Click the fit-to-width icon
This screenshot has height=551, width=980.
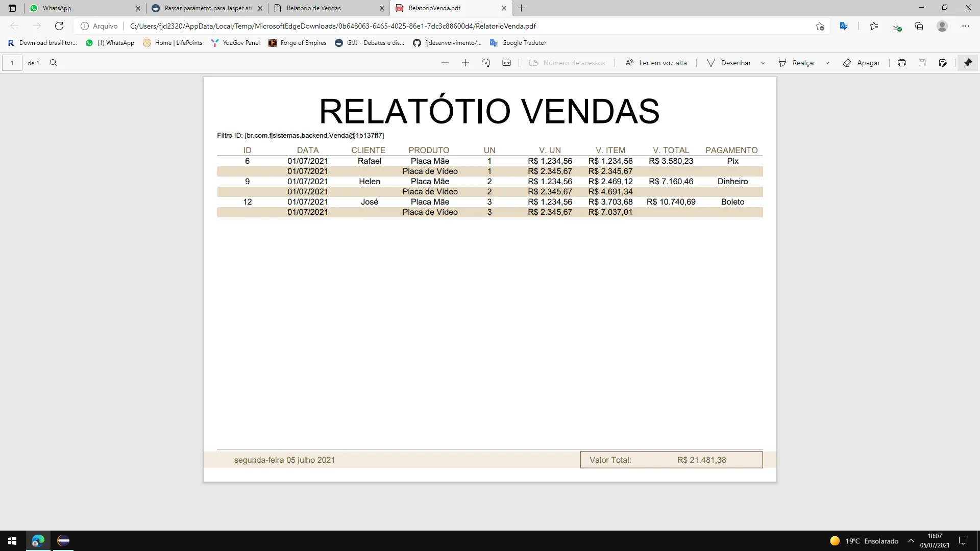click(x=506, y=63)
